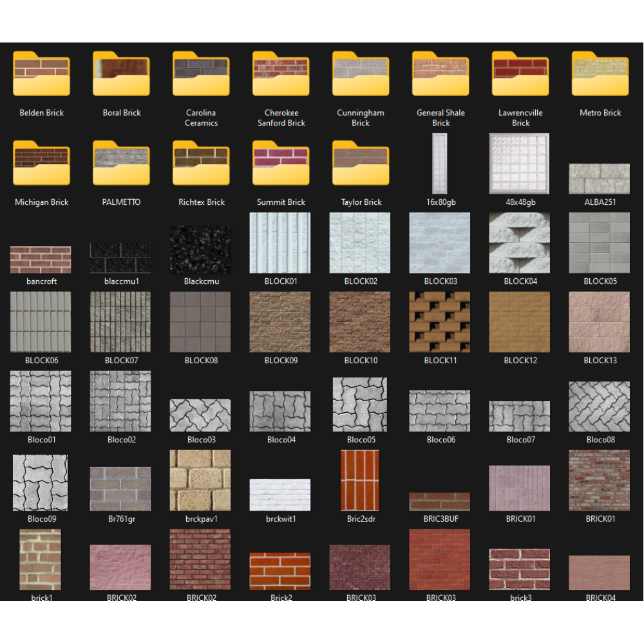Select the ALBA251 stone texture
Screen dimensions: 644x644
[599, 178]
